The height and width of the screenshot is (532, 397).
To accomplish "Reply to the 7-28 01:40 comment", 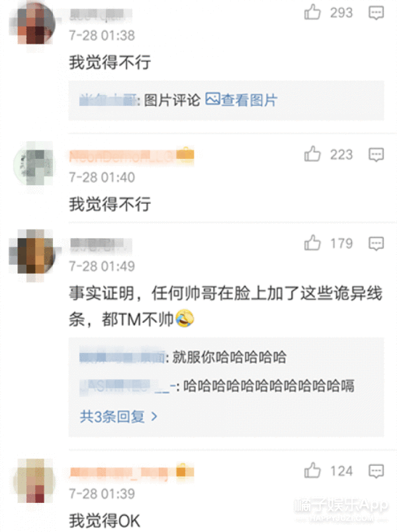I will [376, 155].
